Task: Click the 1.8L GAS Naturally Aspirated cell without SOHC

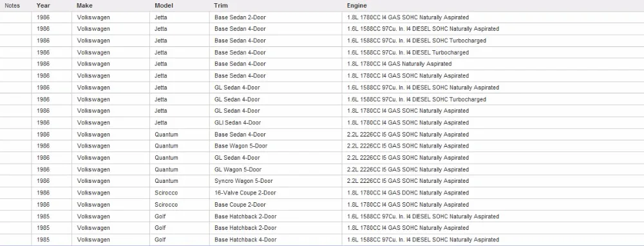Action: click(x=399, y=64)
